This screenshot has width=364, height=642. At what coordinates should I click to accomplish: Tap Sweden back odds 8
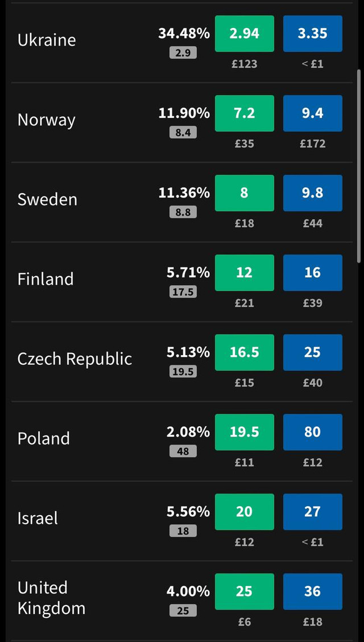(244, 193)
